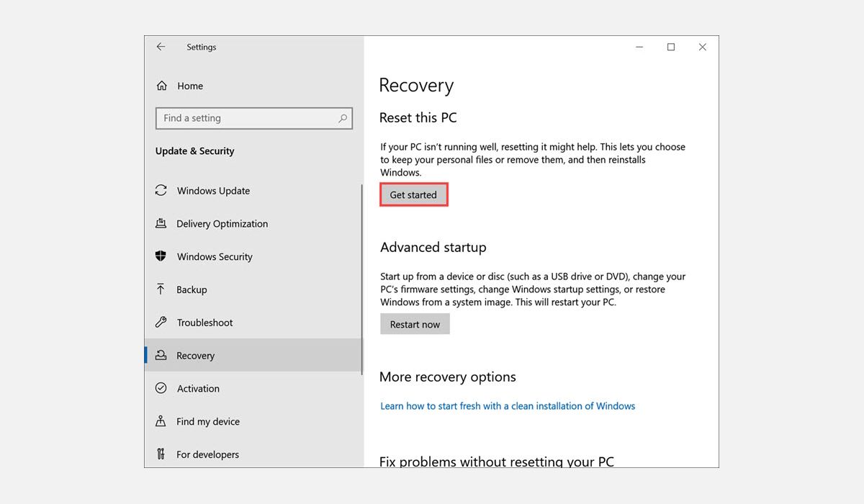This screenshot has height=504, width=864.
Task: Click the search magnifier in Find a setting
Action: tap(344, 118)
